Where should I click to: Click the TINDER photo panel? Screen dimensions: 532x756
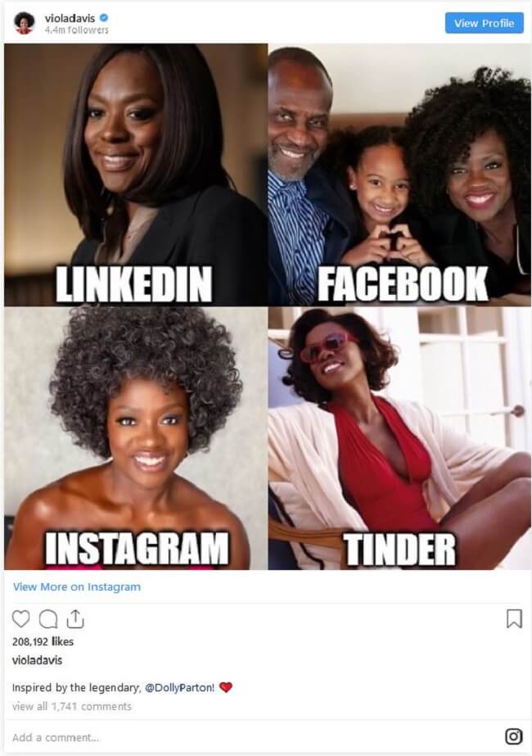pos(399,438)
